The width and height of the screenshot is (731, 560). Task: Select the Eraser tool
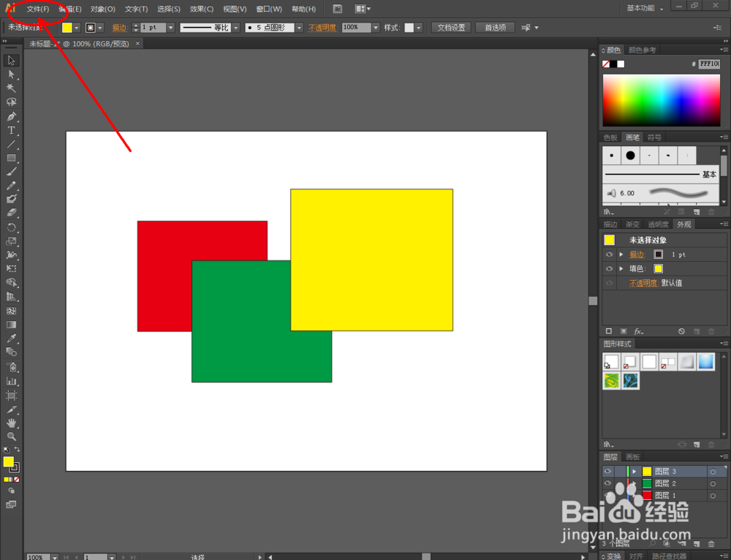point(11,213)
